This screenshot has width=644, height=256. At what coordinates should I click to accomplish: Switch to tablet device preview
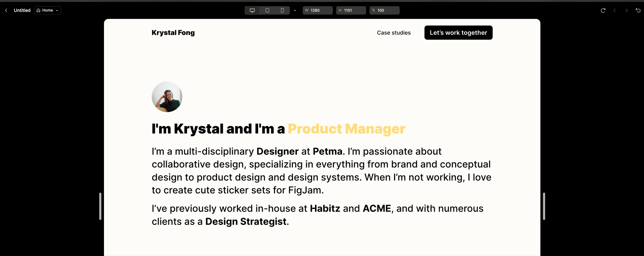click(267, 10)
